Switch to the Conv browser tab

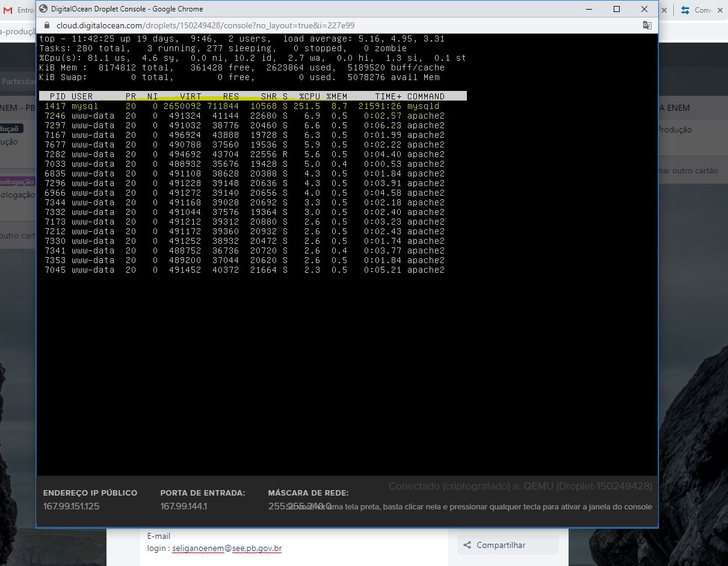pos(702,10)
